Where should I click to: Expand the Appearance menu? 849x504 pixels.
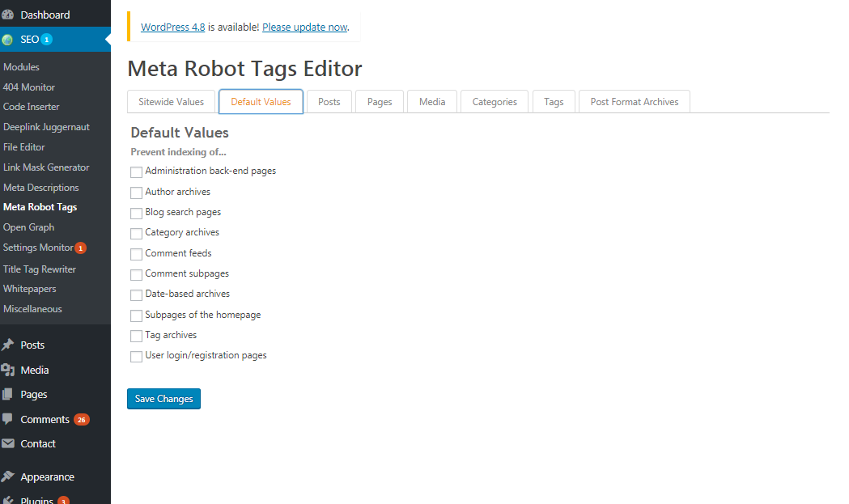(49, 476)
